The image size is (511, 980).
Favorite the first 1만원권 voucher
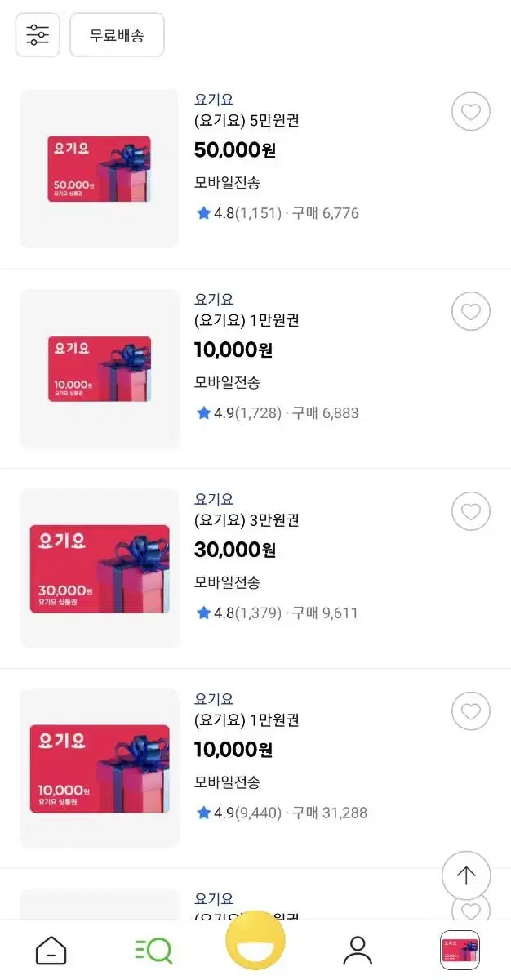coord(470,312)
